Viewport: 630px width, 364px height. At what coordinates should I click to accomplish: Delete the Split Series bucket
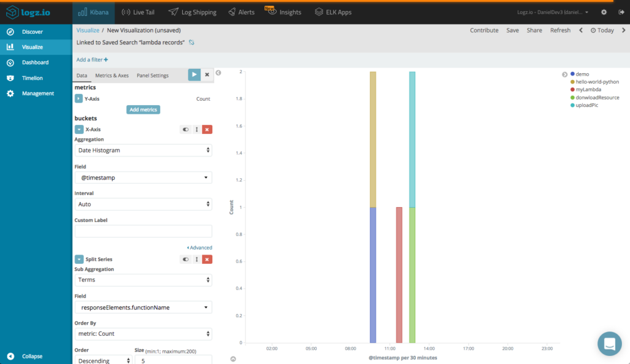pos(207,259)
